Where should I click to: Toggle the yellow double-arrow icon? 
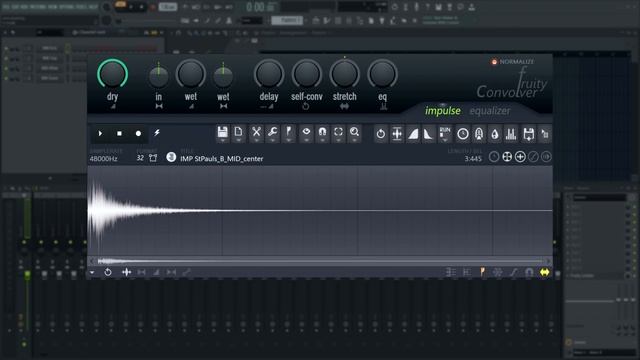(x=544, y=272)
